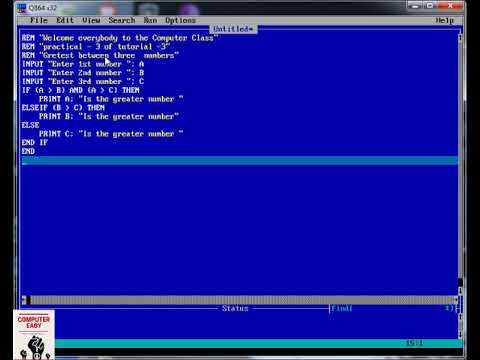Click the horizontal scrollbar right arrow
Screen dimensions: 480x360
tap(455, 300)
